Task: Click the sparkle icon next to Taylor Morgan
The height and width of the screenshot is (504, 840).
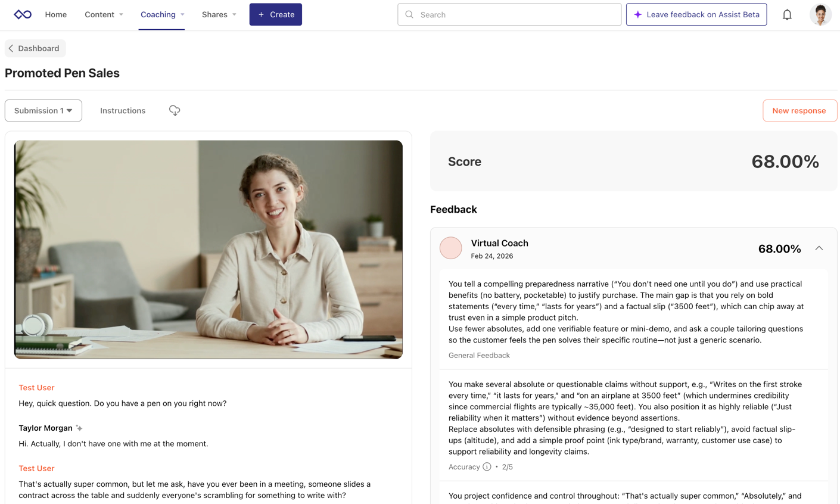Action: click(79, 428)
